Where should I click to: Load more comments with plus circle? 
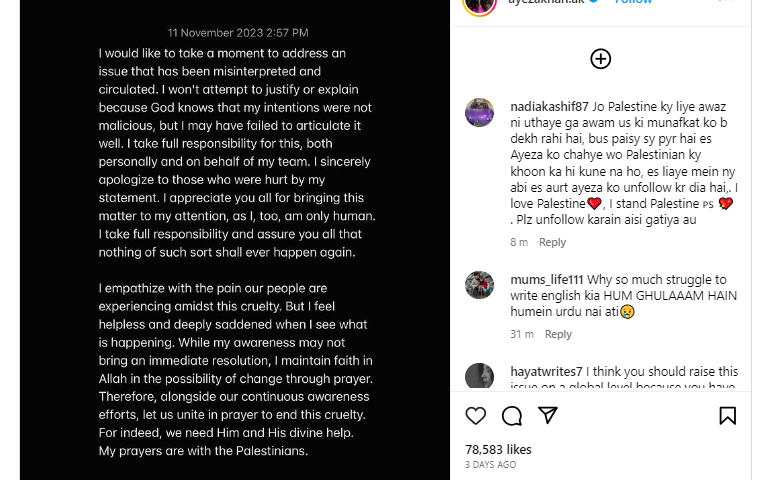[600, 59]
